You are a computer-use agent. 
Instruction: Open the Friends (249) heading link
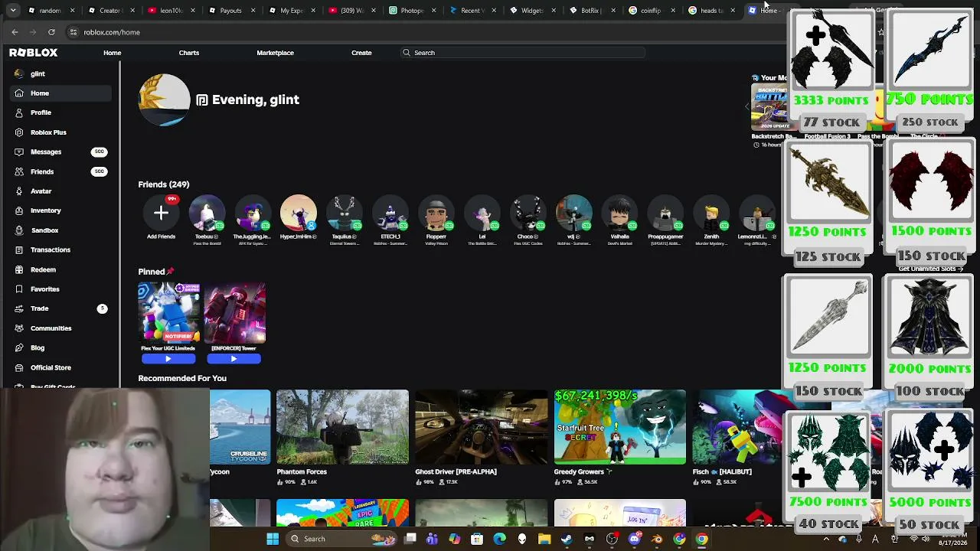163,184
